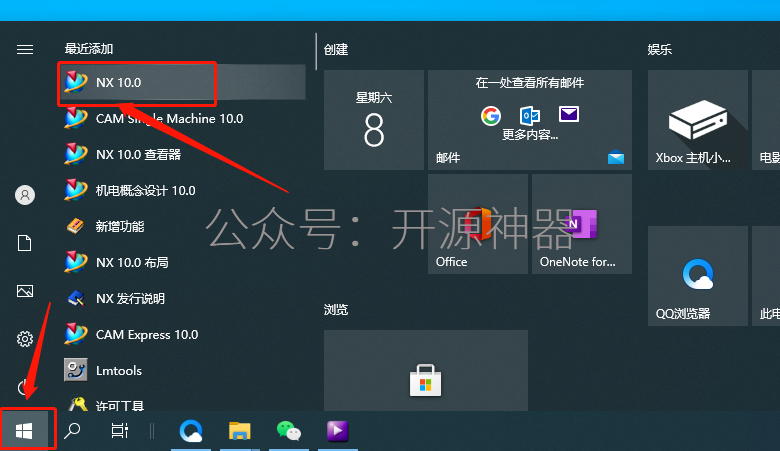
Task: Open purple video player taskbar icon
Action: coord(337,431)
